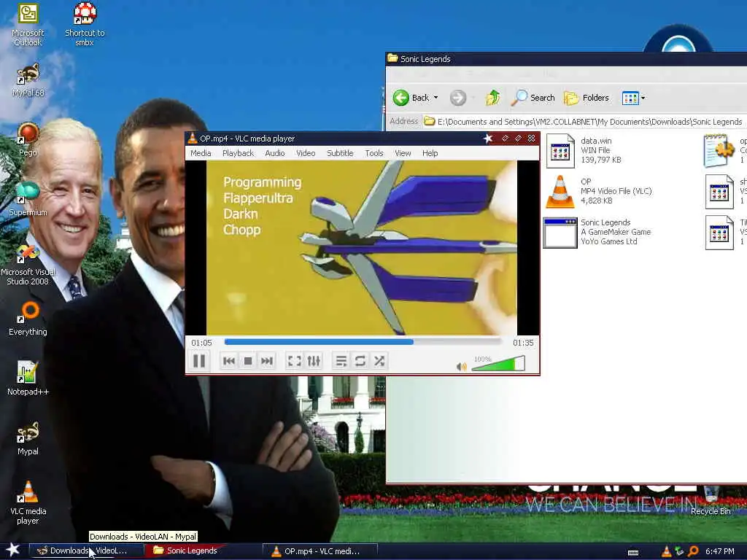Open Microsoft Visual Studio 2008 icon
Screen dimensions: 747x560
[x=28, y=265]
